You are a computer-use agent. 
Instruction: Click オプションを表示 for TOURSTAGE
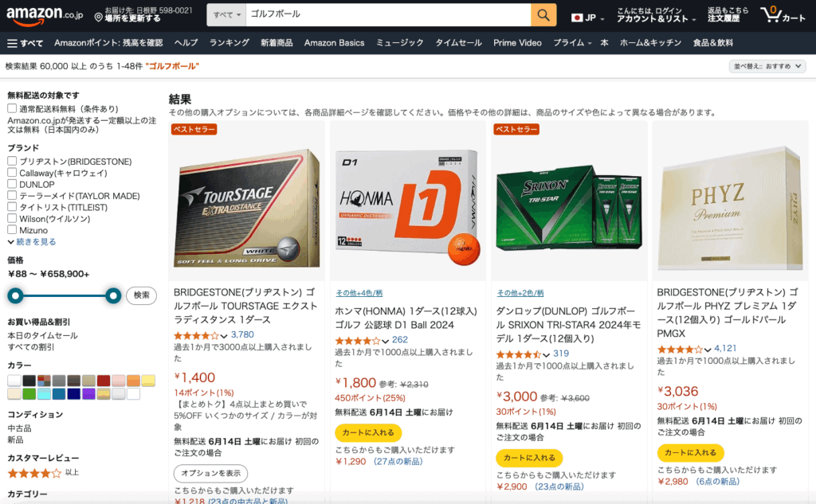tap(210, 473)
